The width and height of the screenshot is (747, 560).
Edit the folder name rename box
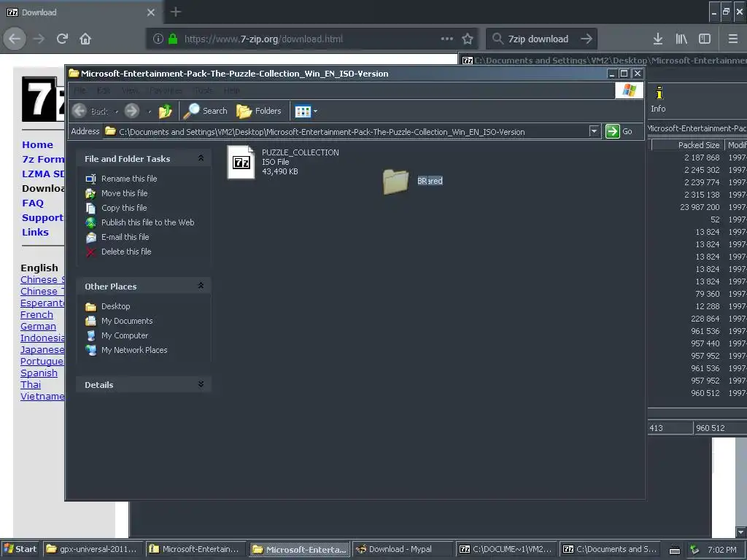430,181
